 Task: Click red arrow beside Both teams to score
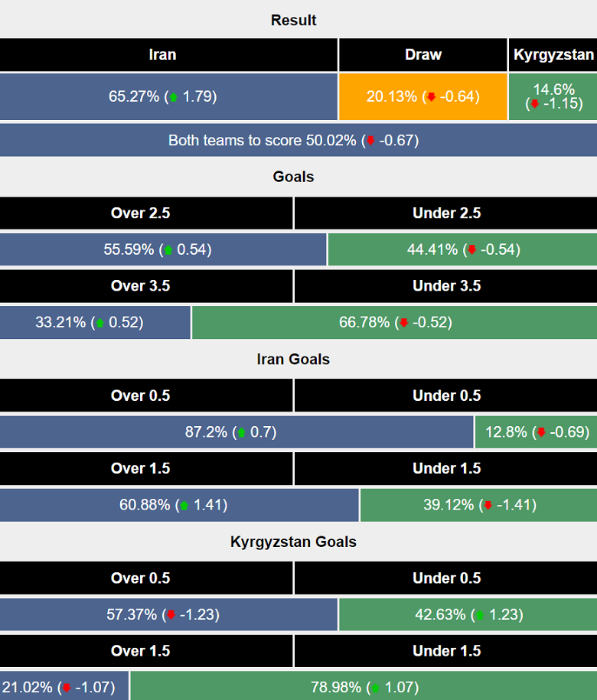point(371,141)
